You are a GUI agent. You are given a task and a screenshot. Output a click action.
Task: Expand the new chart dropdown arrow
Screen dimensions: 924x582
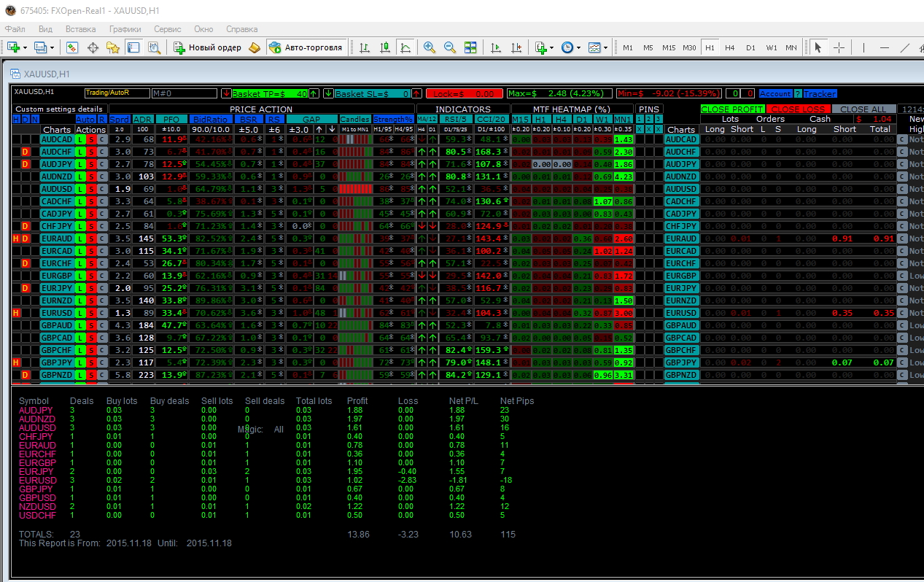click(x=26, y=47)
